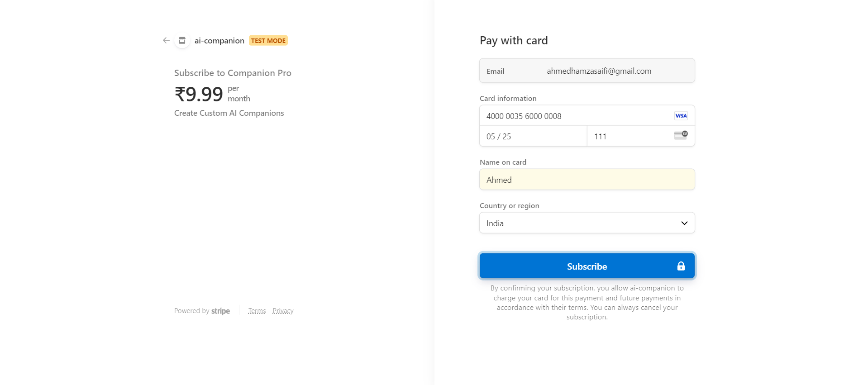Open the Privacy link
This screenshot has height=385, width=868.
(x=283, y=311)
